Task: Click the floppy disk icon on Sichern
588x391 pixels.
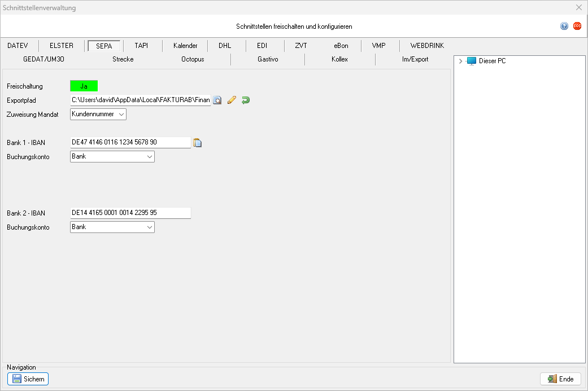Action: click(17, 379)
